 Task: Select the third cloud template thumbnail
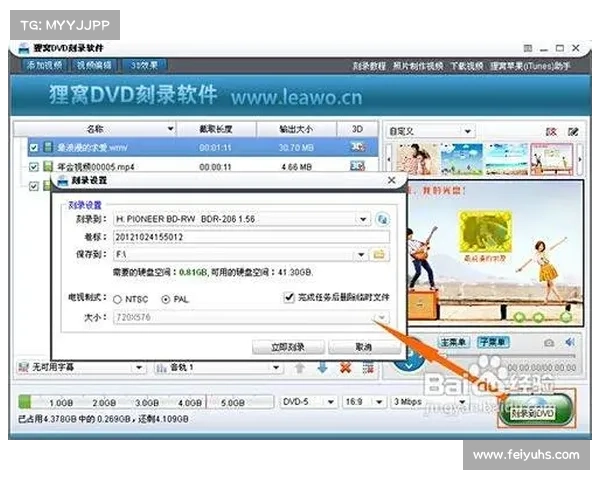point(506,159)
